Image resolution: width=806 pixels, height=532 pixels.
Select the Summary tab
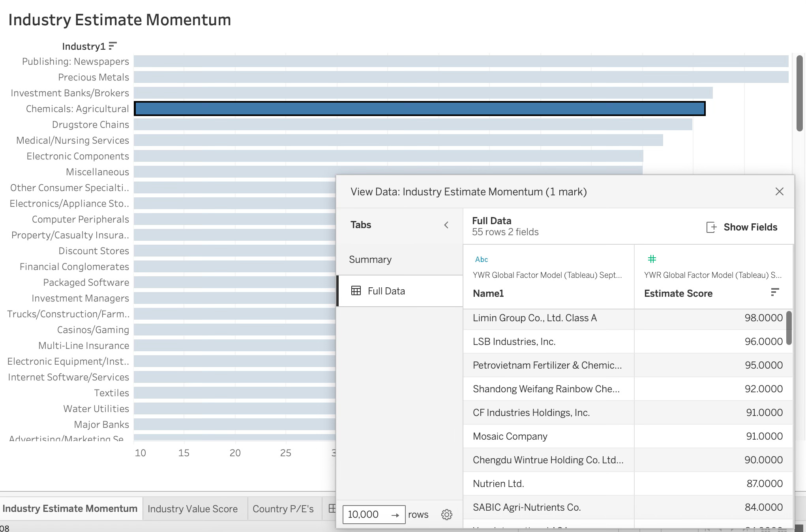tap(370, 260)
